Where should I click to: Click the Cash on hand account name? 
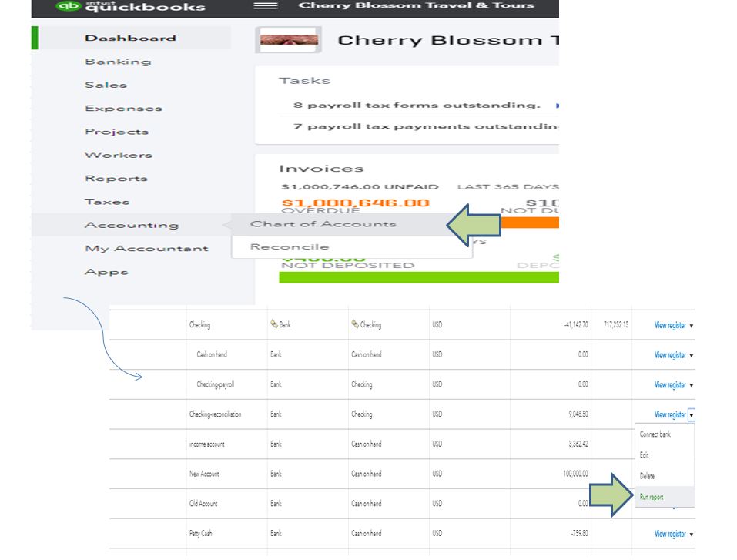pyautogui.click(x=212, y=354)
